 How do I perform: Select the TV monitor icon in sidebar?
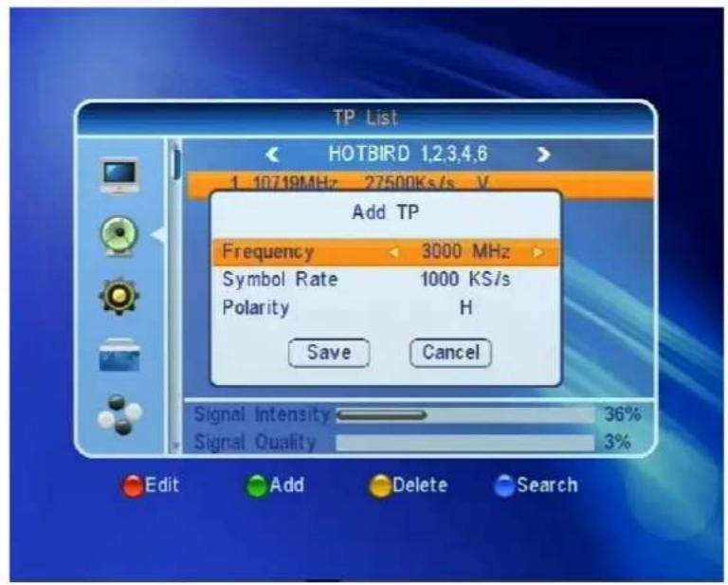[119, 175]
